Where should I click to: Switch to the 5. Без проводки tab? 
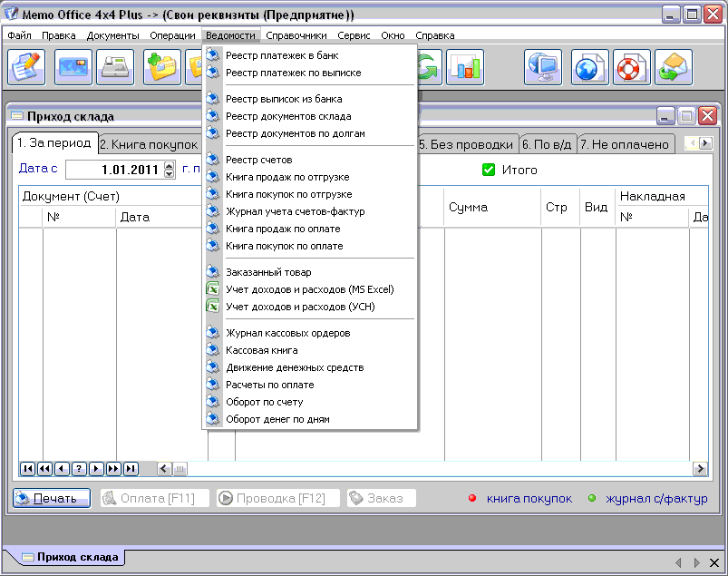pyautogui.click(x=467, y=144)
